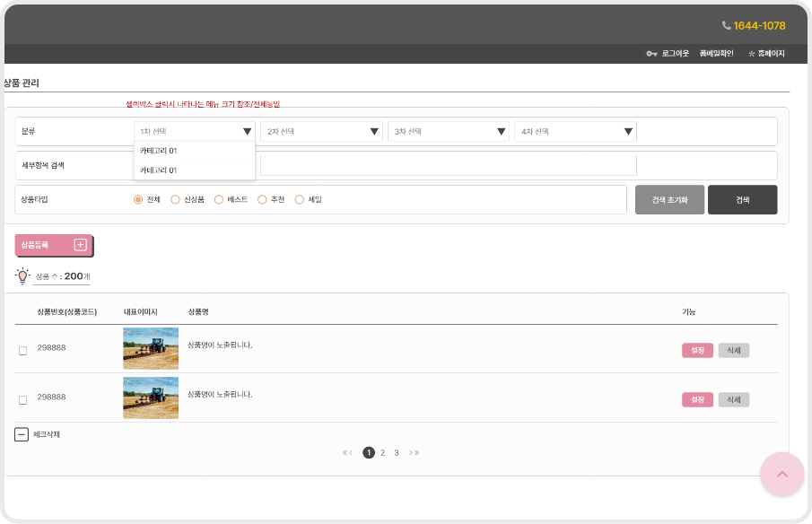
Task: Open first product's tractor thumbnail image
Action: click(151, 348)
